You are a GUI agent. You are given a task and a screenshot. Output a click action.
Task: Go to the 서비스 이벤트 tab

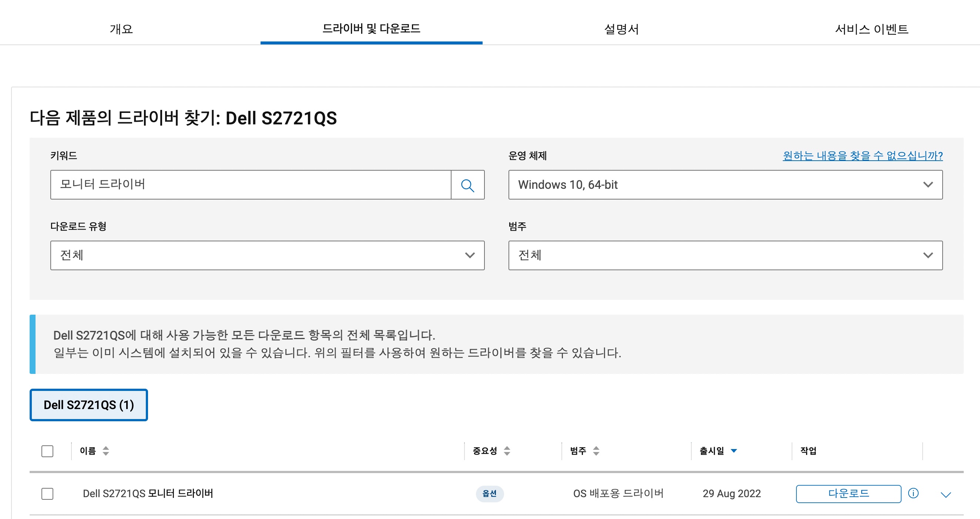click(x=872, y=29)
